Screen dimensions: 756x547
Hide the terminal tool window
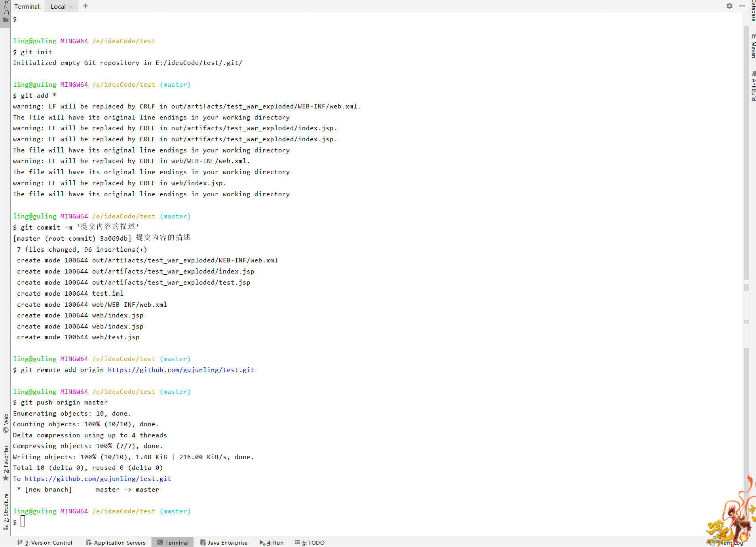(742, 6)
